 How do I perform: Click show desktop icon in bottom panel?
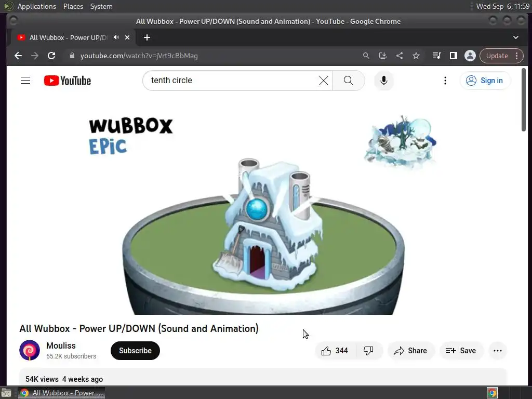click(x=6, y=393)
